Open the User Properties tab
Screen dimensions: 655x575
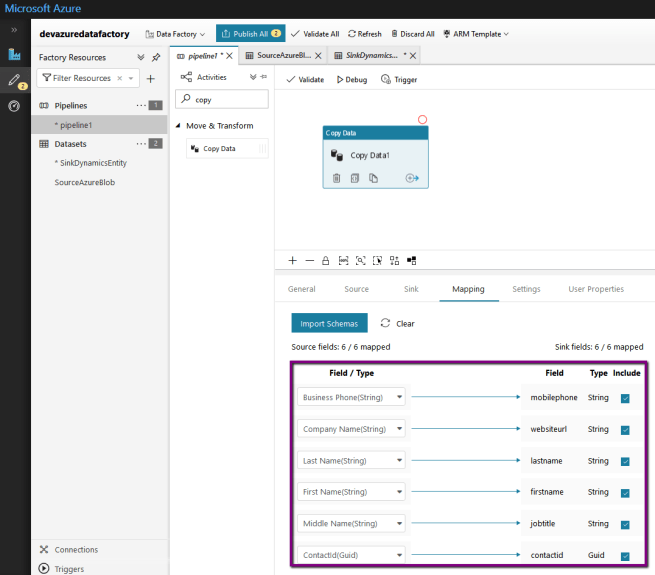coord(595,289)
